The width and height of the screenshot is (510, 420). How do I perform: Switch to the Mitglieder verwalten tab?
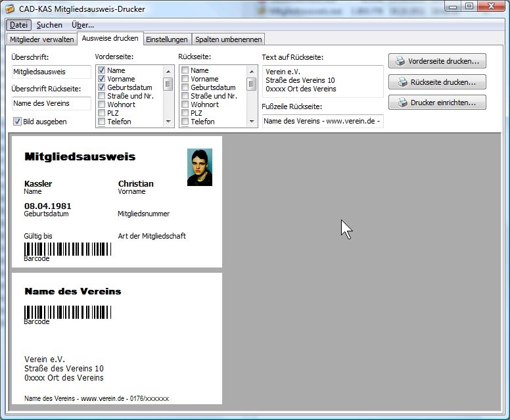pyautogui.click(x=42, y=39)
